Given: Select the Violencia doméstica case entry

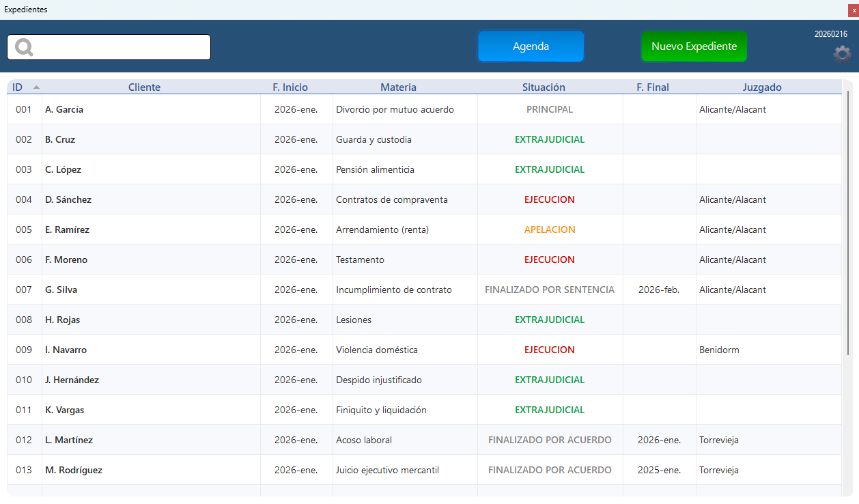Looking at the screenshot, I should [x=376, y=350].
